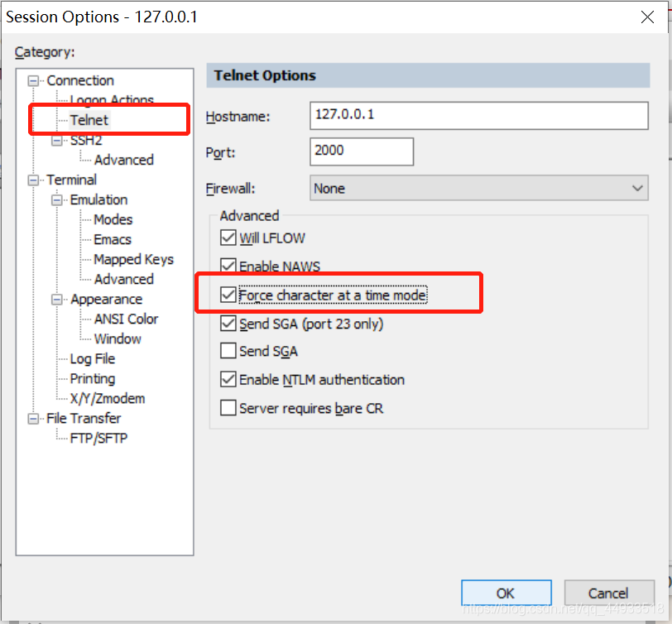Select the Connection category
672x624 pixels.
(x=80, y=80)
